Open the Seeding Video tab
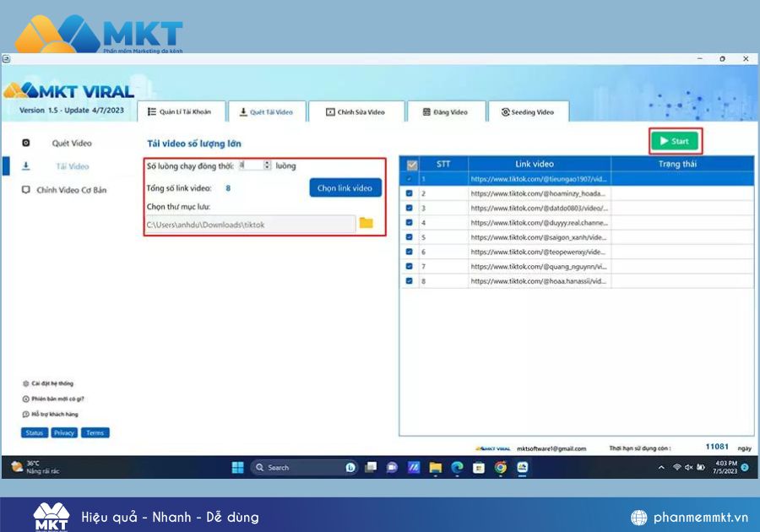The height and width of the screenshot is (532, 760). pyautogui.click(x=529, y=112)
